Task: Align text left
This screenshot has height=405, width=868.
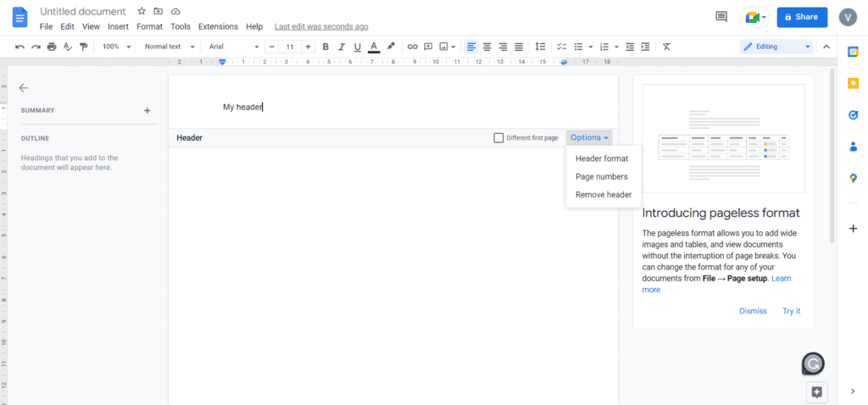Action: click(471, 47)
